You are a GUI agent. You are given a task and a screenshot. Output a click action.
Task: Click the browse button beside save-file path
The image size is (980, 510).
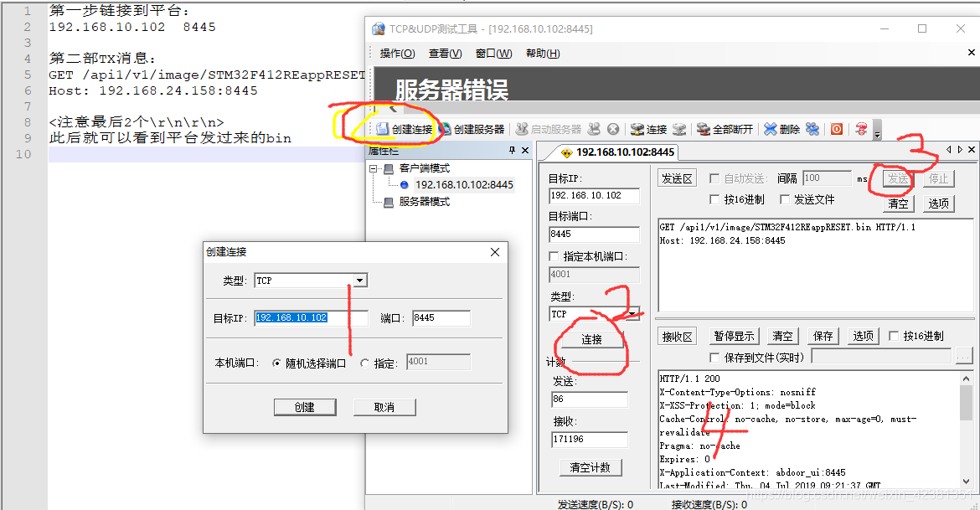point(964,356)
